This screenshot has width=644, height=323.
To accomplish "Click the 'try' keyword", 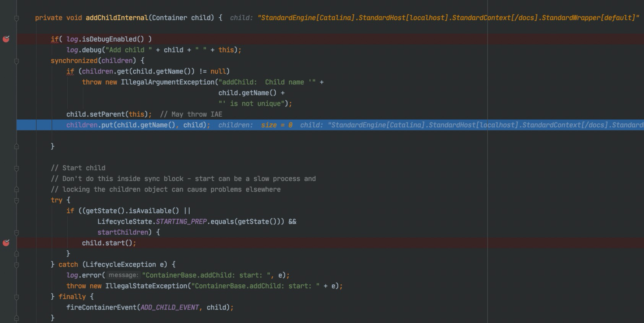I will (57, 200).
